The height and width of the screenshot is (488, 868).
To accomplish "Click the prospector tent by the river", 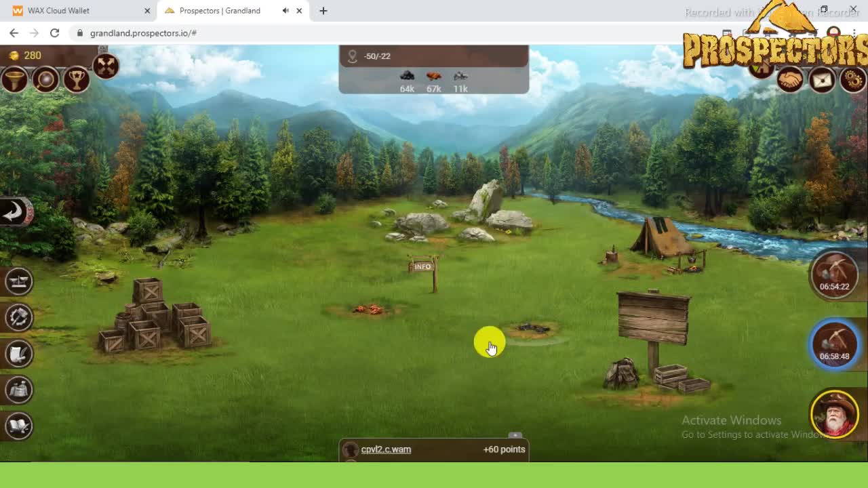I will point(658,239).
